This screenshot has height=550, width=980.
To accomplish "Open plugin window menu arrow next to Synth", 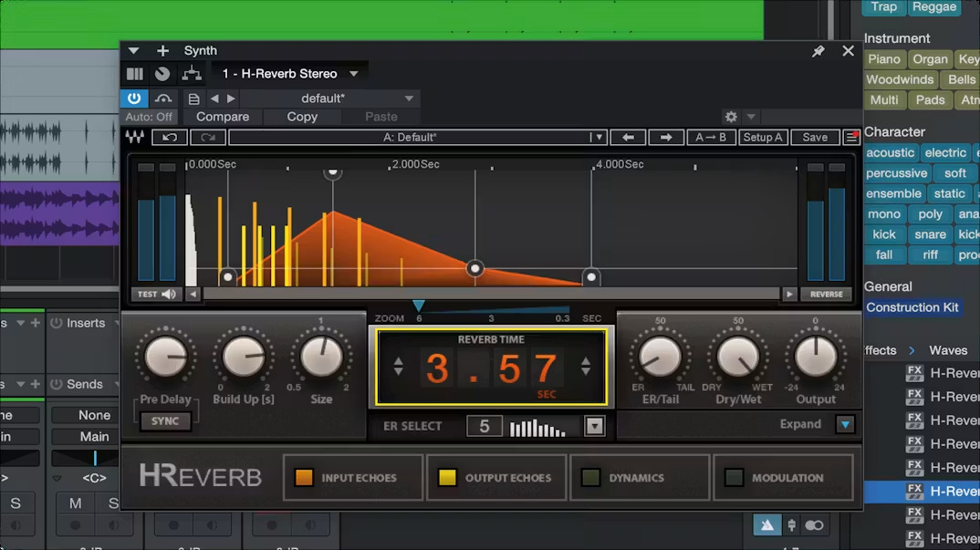I will [134, 51].
